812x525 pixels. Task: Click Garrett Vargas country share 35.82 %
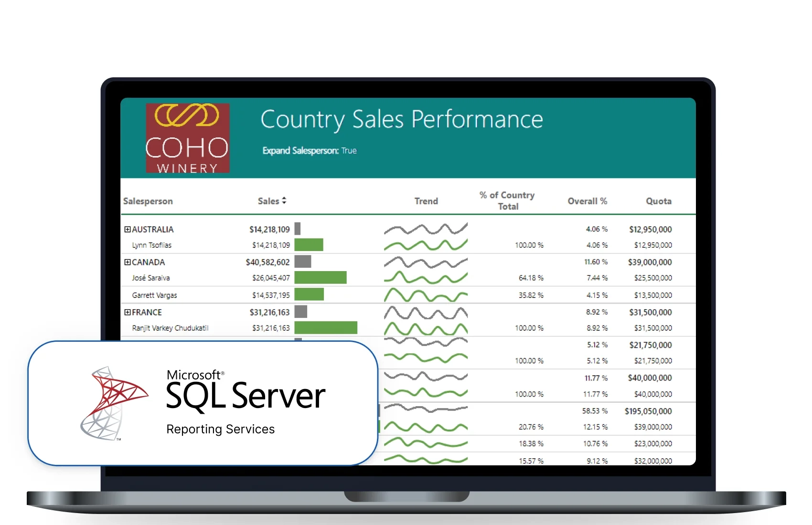point(531,295)
